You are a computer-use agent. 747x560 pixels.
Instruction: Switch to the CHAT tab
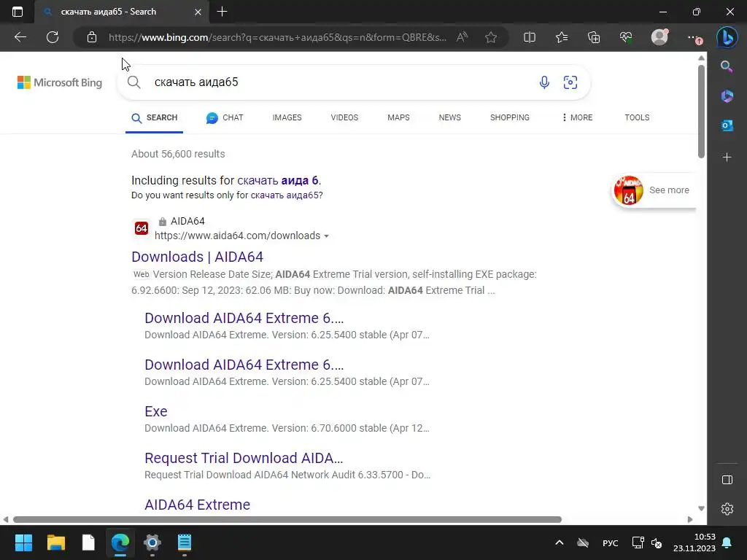pos(225,117)
